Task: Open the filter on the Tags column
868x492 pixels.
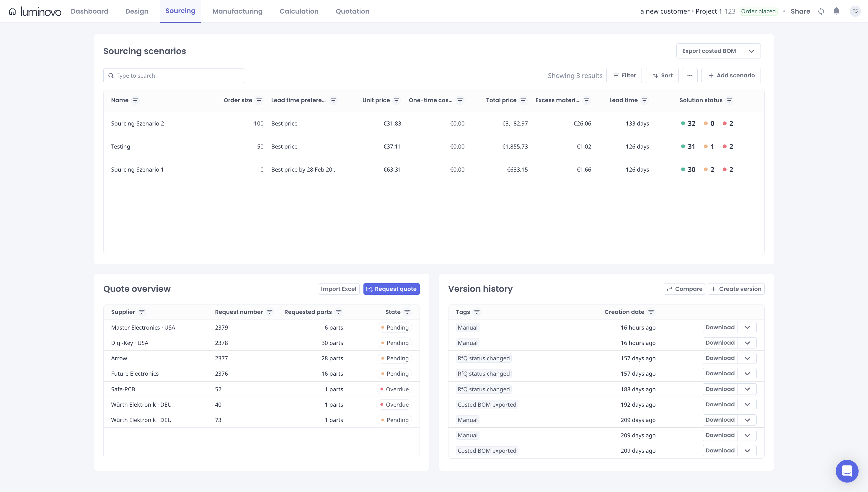Action: pos(477,312)
